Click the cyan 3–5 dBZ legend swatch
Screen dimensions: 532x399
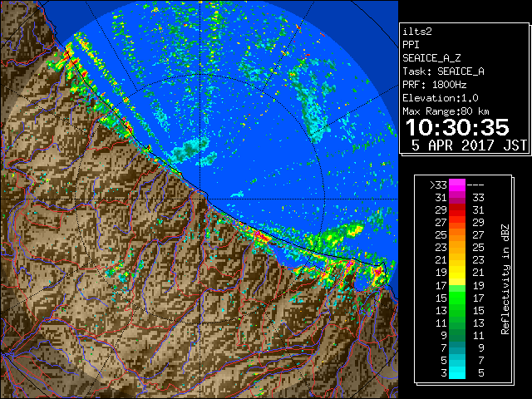click(x=457, y=372)
